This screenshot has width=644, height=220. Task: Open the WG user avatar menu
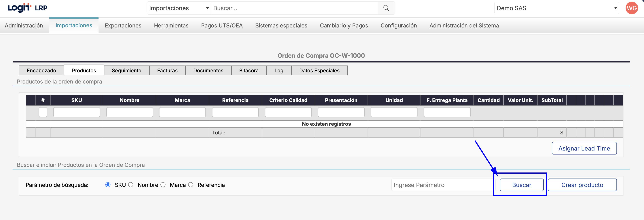(631, 8)
